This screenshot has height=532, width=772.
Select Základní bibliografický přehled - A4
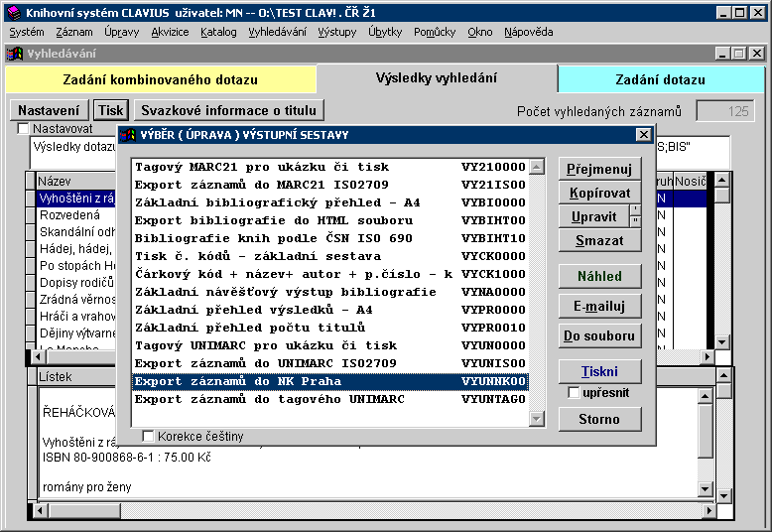coord(330,202)
